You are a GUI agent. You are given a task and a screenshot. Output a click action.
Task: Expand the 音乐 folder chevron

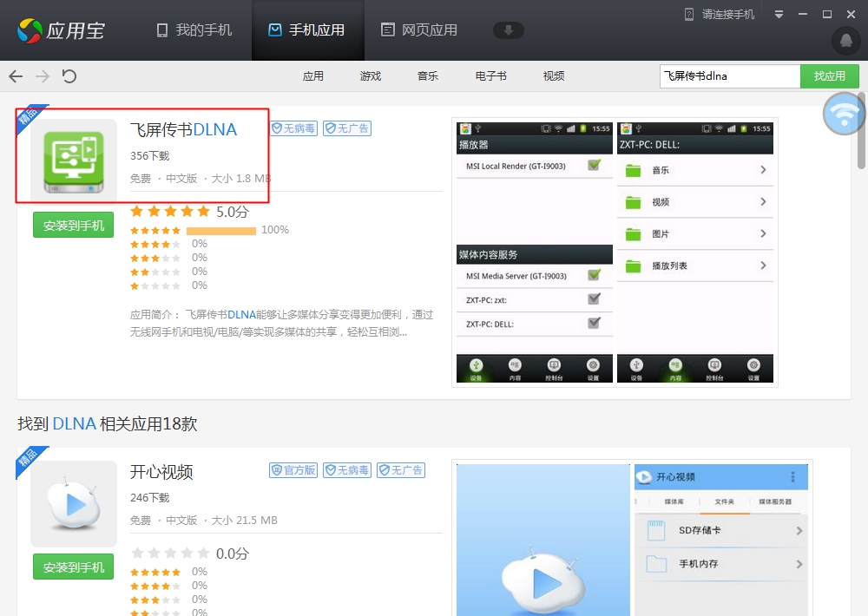click(x=763, y=170)
